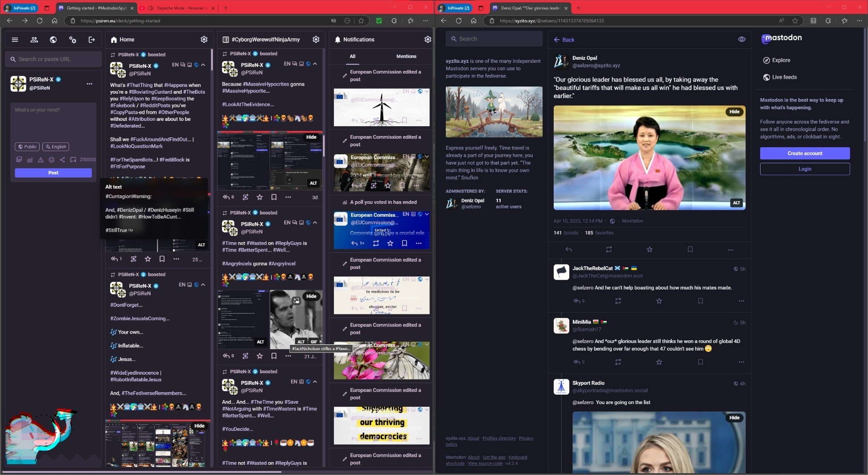The height and width of the screenshot is (475, 868).
Task: Open the Profiles directory footer link
Action: 499,438
